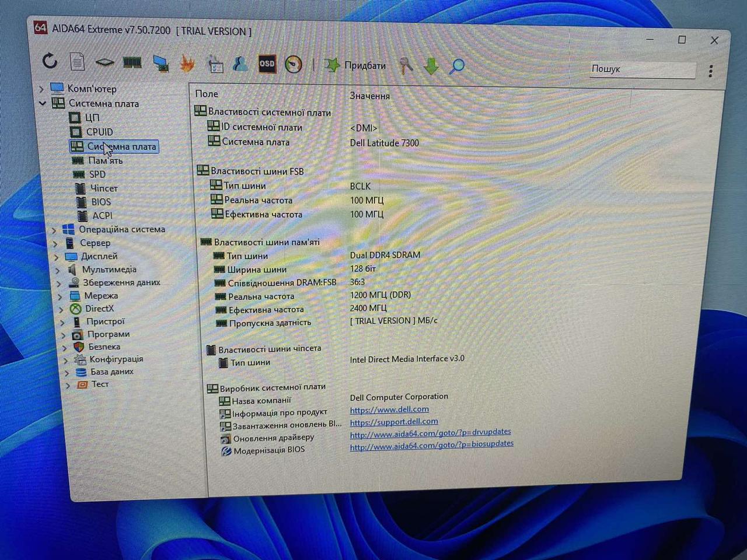The image size is (747, 560).
Task: Click the magnifier search icon
Action: (x=457, y=66)
